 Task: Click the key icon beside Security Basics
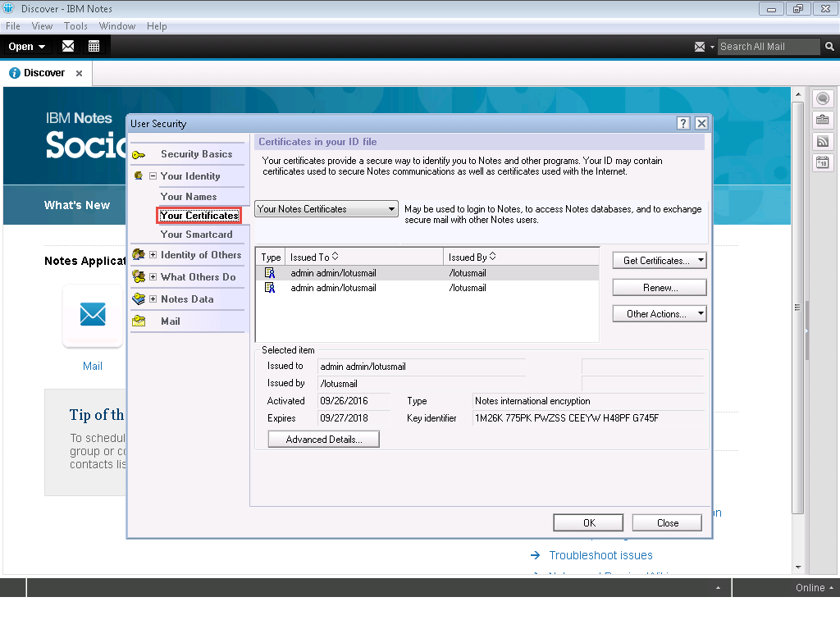coord(139,155)
